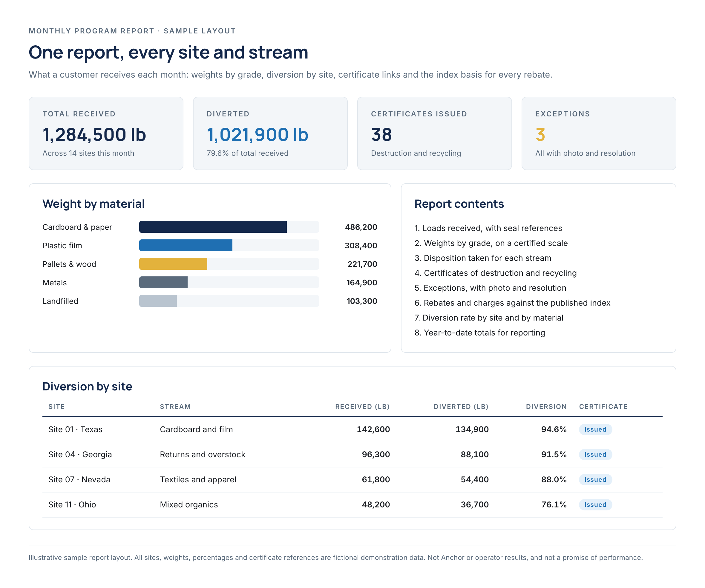Click the 486,200 cardboard weight value
This screenshot has width=705, height=588.
click(x=361, y=227)
